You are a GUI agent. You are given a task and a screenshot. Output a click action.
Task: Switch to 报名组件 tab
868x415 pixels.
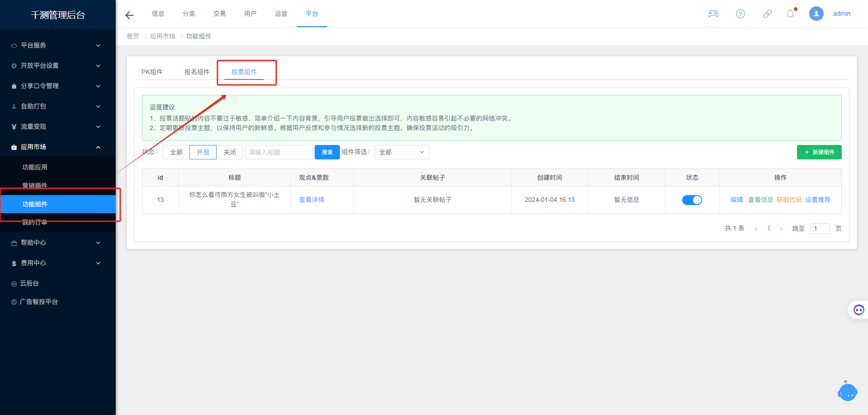pos(197,72)
